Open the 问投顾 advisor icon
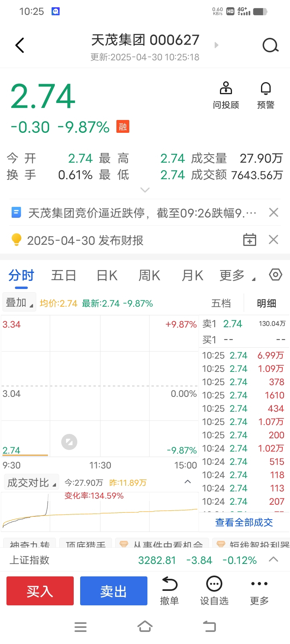The image size is (290, 644). [226, 95]
